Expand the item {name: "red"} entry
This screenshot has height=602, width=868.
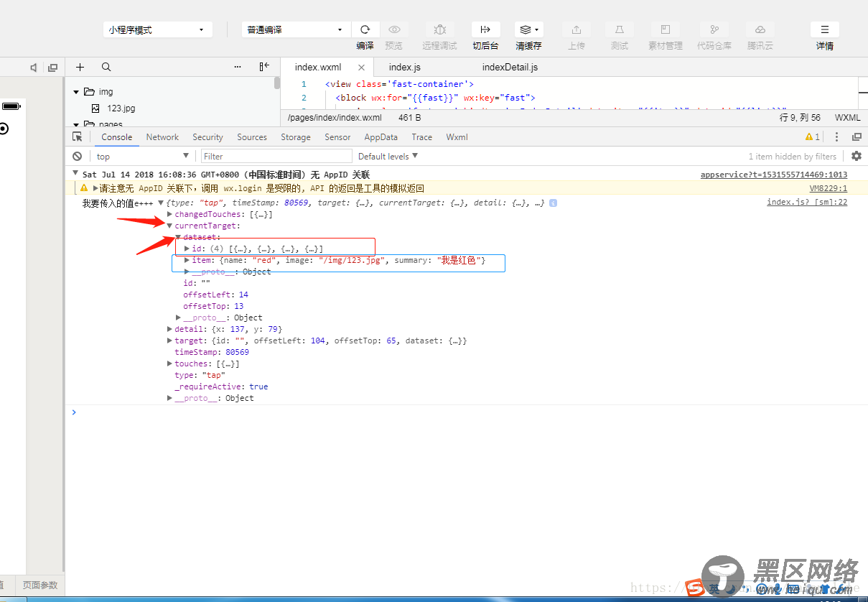pyautogui.click(x=187, y=260)
